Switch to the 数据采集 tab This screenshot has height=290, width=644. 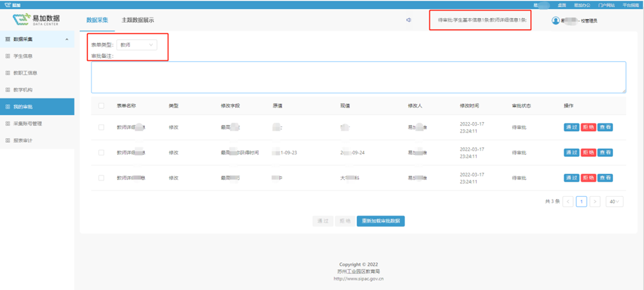97,20
